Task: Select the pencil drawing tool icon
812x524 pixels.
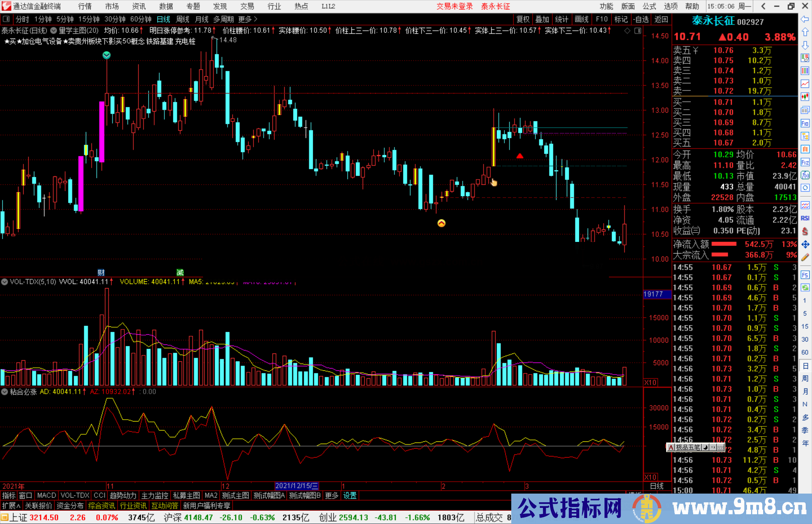Action: pyautogui.click(x=805, y=257)
